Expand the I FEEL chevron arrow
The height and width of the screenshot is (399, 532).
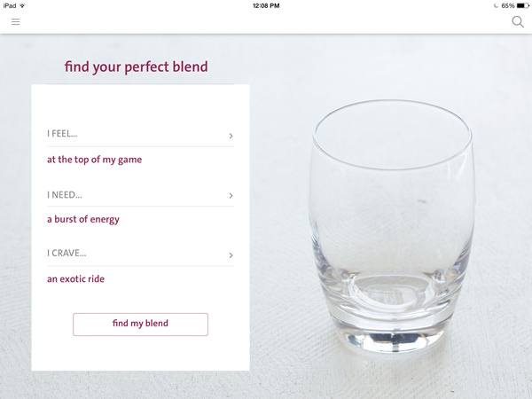(231, 136)
